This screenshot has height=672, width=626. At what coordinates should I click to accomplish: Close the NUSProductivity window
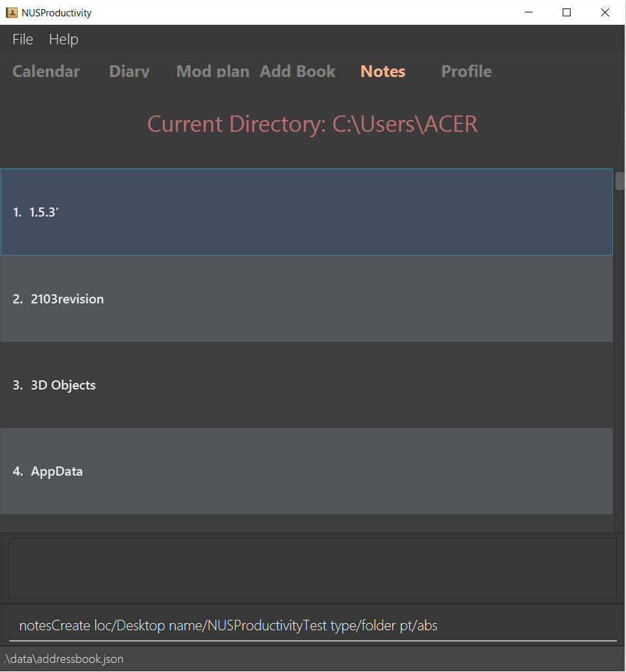(x=604, y=12)
